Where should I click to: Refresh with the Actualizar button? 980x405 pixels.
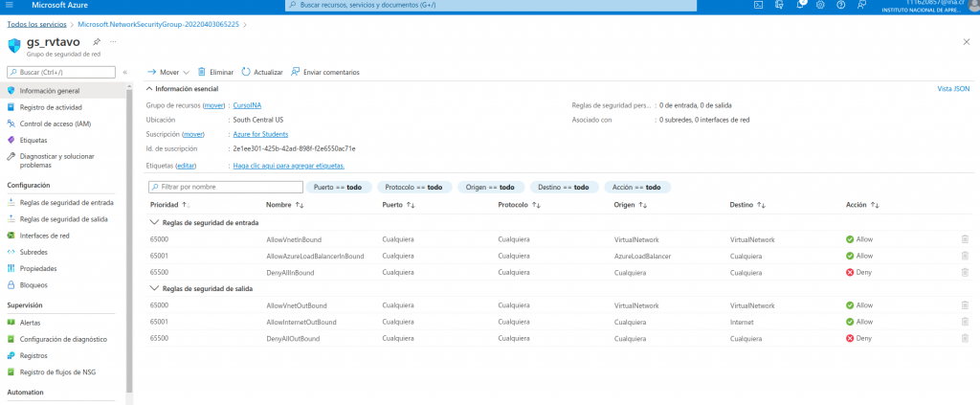[262, 73]
